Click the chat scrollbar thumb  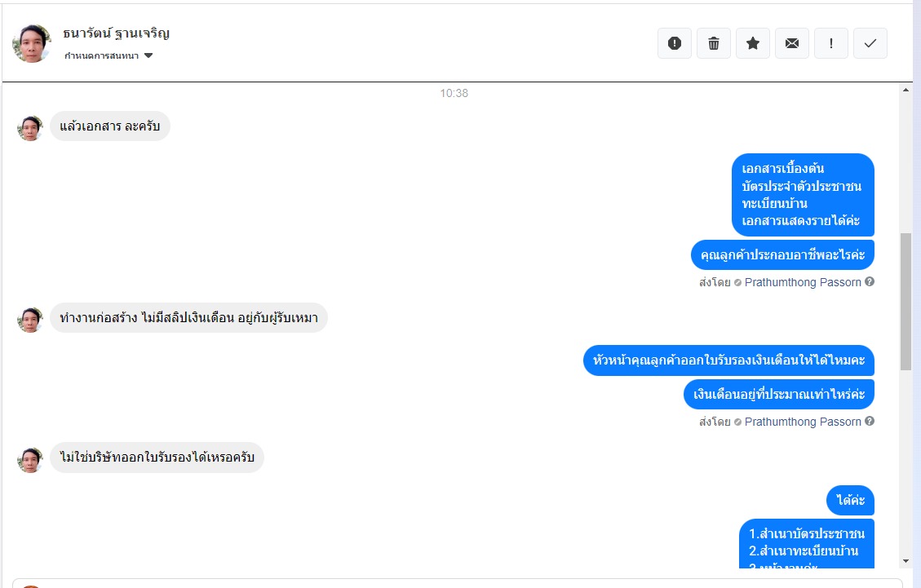coord(906,302)
